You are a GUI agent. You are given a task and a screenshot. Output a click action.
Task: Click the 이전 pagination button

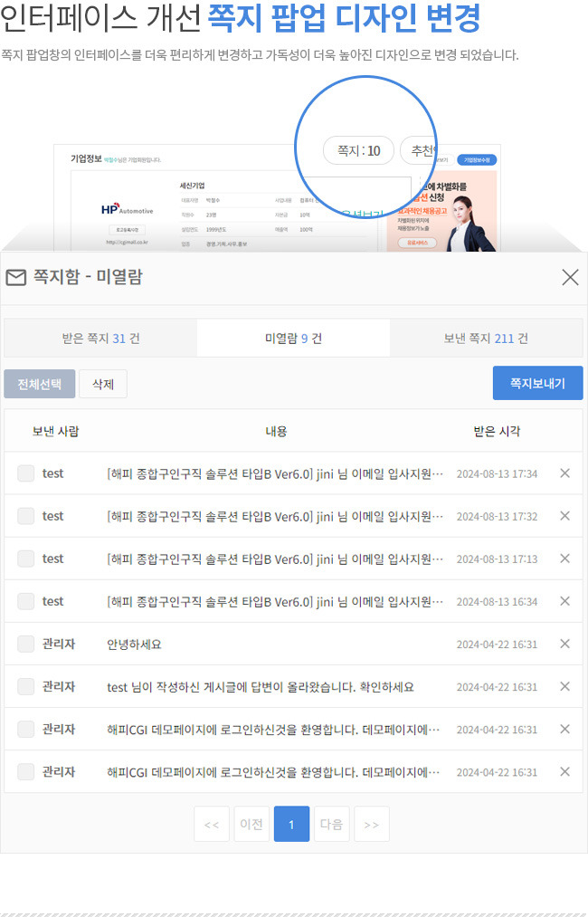point(251,824)
